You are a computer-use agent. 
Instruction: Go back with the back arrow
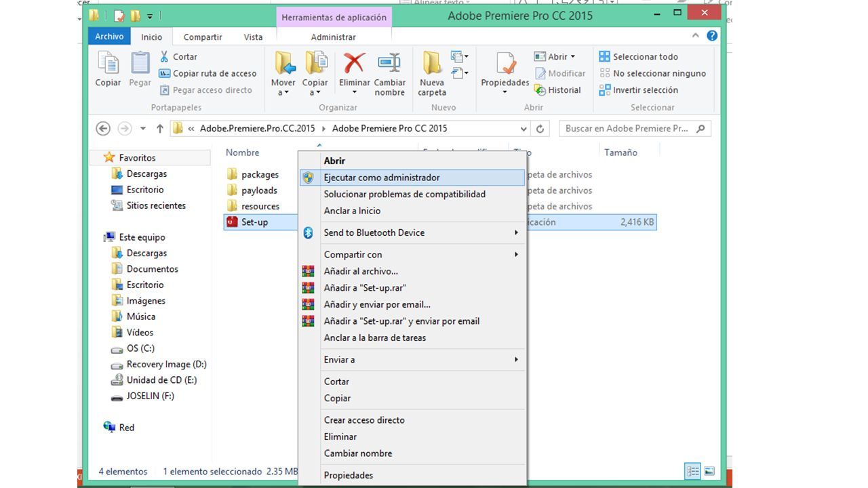tap(103, 129)
